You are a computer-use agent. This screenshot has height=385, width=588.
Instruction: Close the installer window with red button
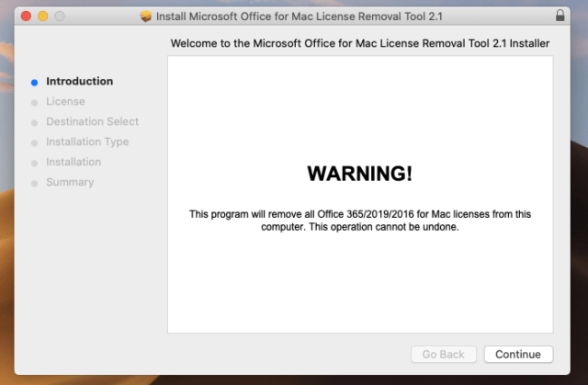26,17
